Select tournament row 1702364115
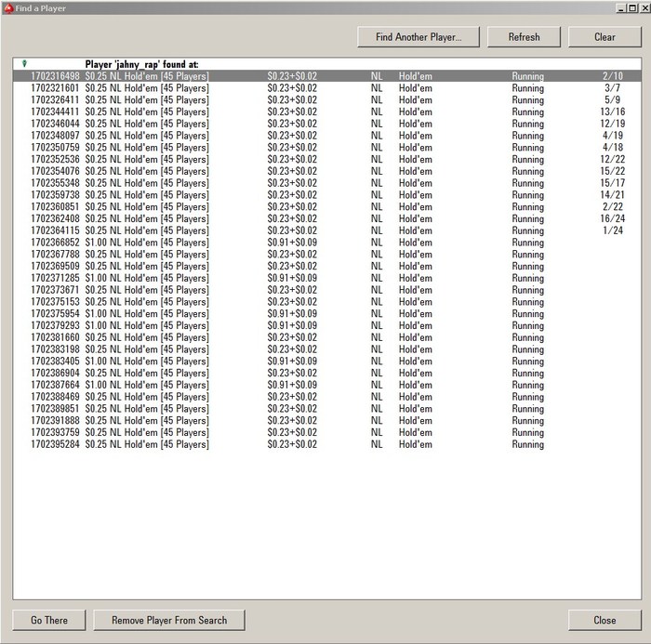The height and width of the screenshot is (644, 651). tap(327, 230)
